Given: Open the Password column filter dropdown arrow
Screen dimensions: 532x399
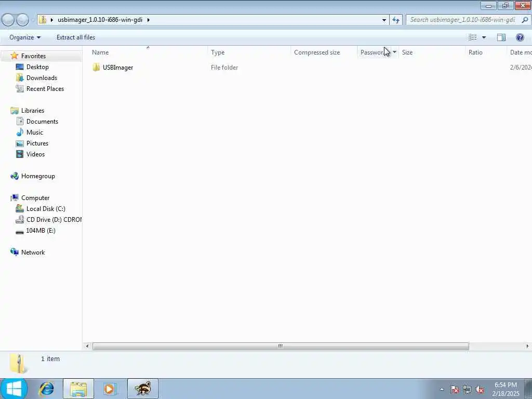Looking at the screenshot, I should point(395,52).
